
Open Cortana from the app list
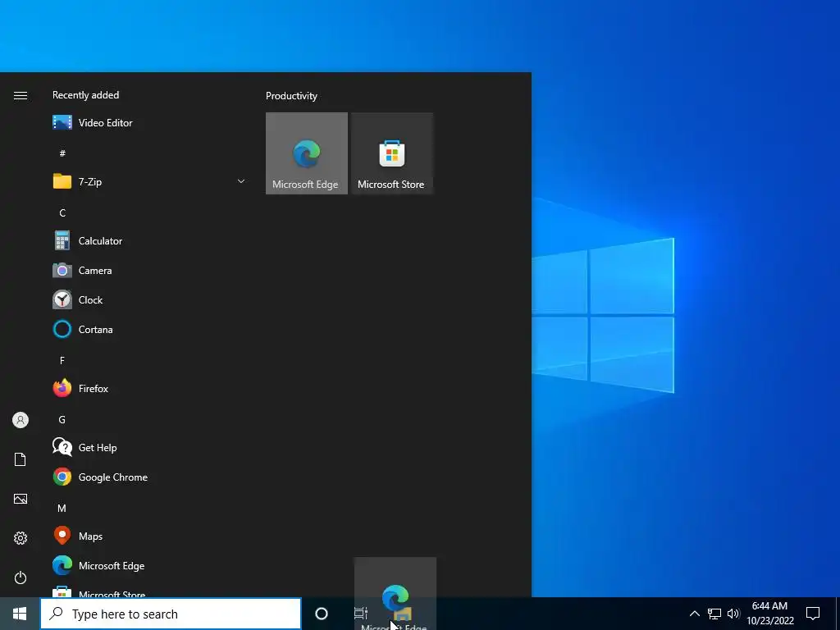(149, 330)
